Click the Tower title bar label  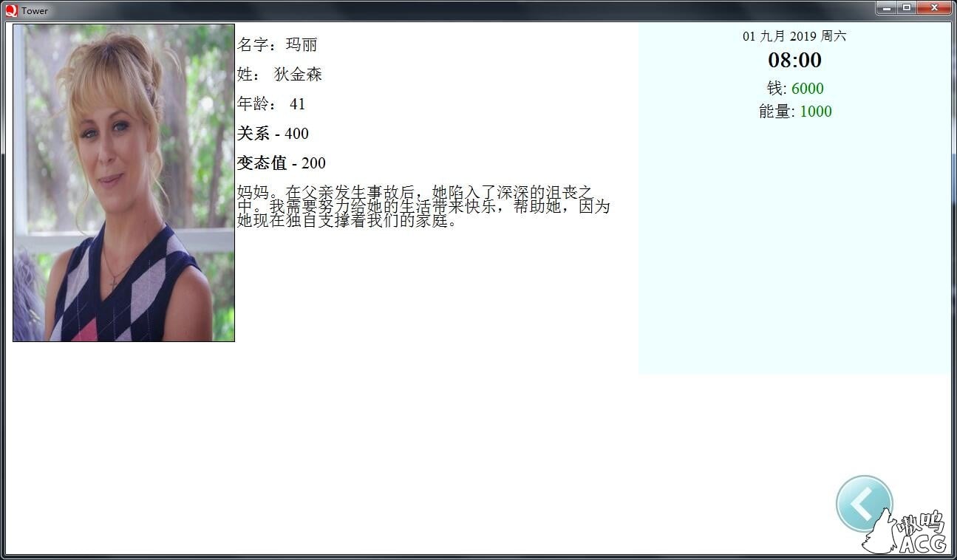pyautogui.click(x=35, y=11)
